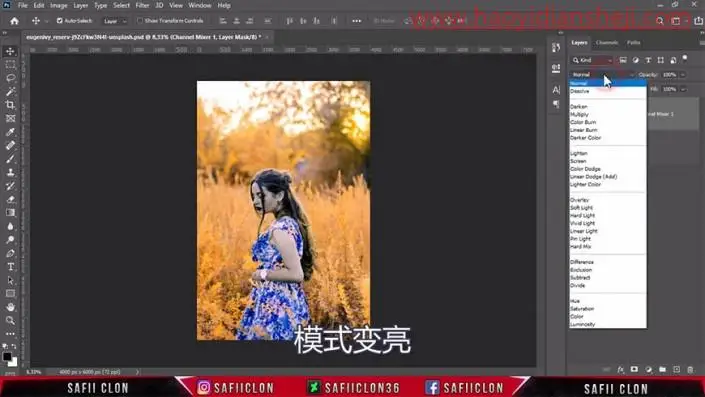Select the Eyedropper tool
Image resolution: width=705 pixels, height=397 pixels.
pyautogui.click(x=10, y=132)
